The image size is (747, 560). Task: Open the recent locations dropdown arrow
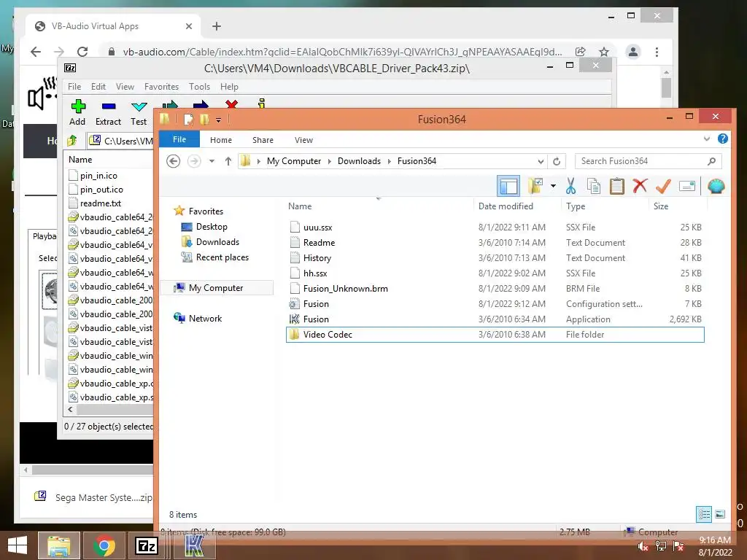(x=212, y=161)
